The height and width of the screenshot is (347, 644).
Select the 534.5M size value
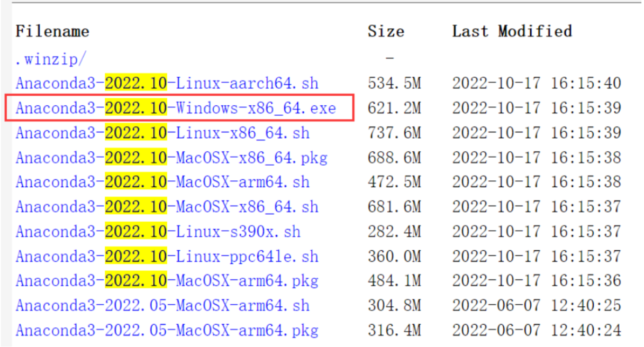(394, 84)
